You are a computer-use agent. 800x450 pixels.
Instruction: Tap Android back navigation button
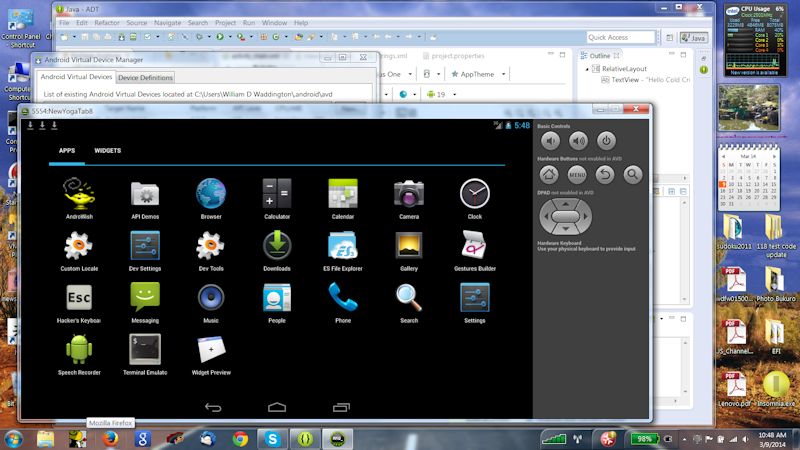click(213, 407)
